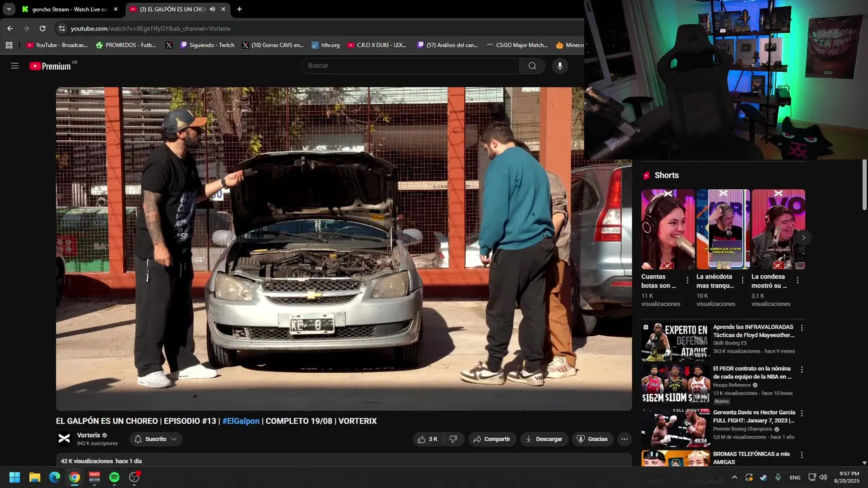This screenshot has height=488, width=868.
Task: Reload the current YouTube page
Action: [x=42, y=28]
